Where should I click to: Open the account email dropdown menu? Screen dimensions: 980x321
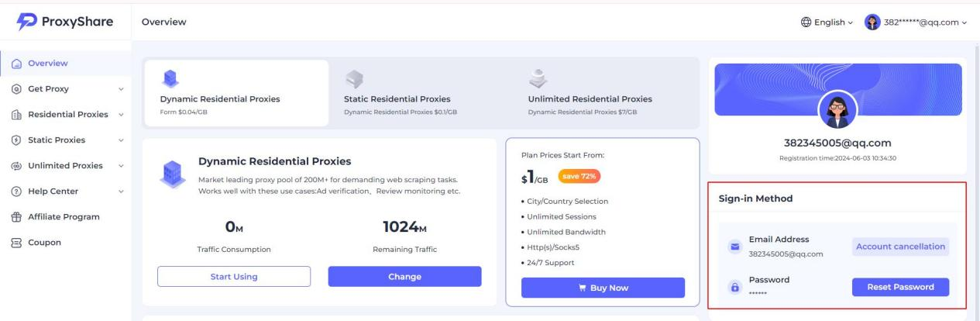click(917, 22)
